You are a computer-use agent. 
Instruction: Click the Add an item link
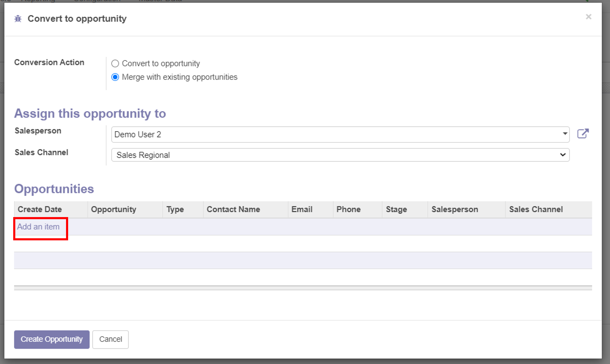click(x=38, y=227)
